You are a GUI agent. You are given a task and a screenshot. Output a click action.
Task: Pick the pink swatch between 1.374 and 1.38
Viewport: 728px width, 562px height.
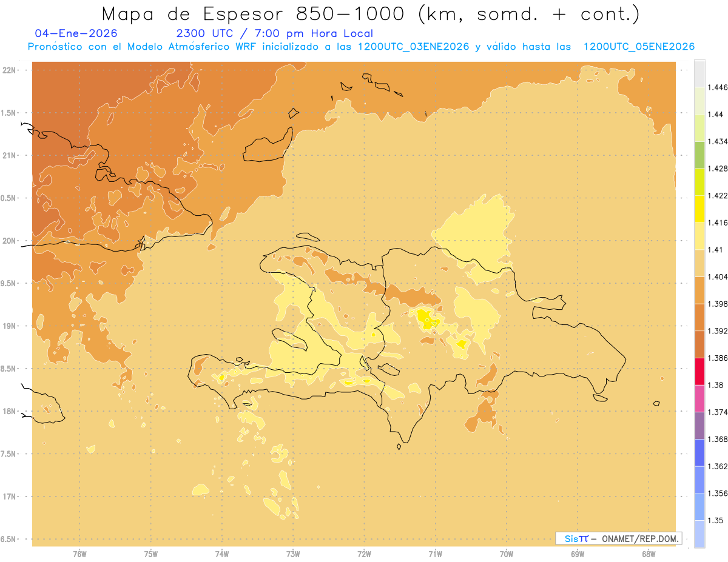click(x=699, y=398)
